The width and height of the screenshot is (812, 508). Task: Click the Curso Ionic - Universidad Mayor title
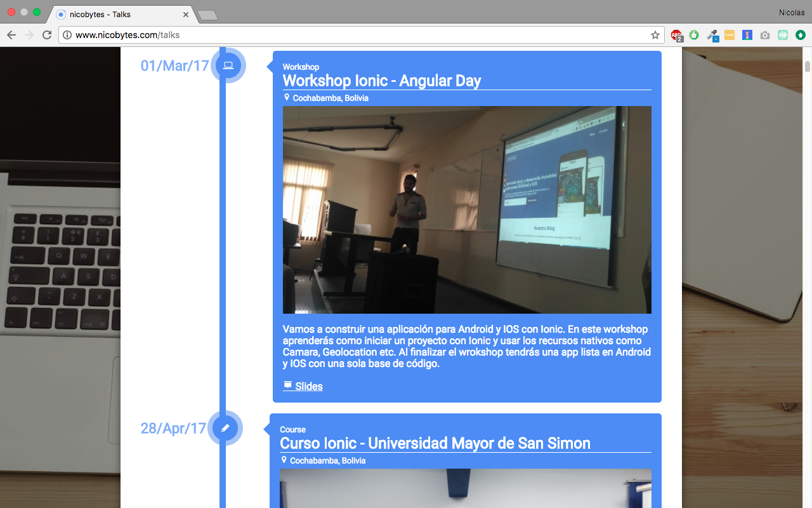pyautogui.click(x=435, y=443)
